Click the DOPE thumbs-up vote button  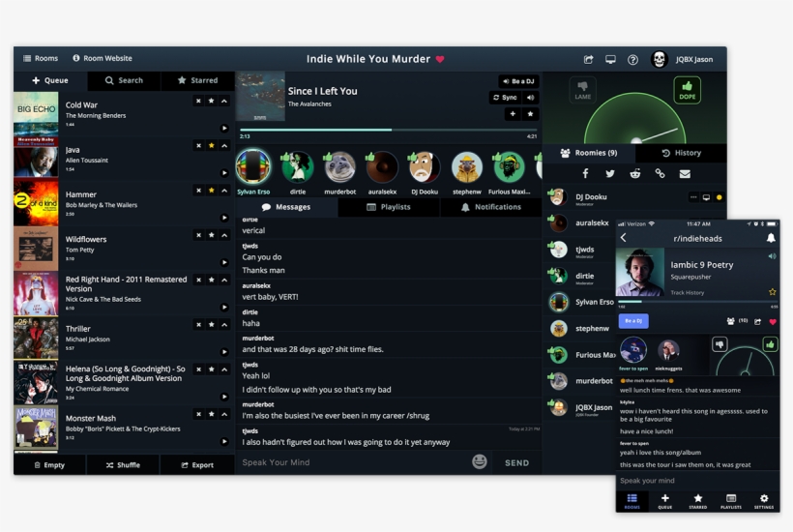tap(687, 90)
